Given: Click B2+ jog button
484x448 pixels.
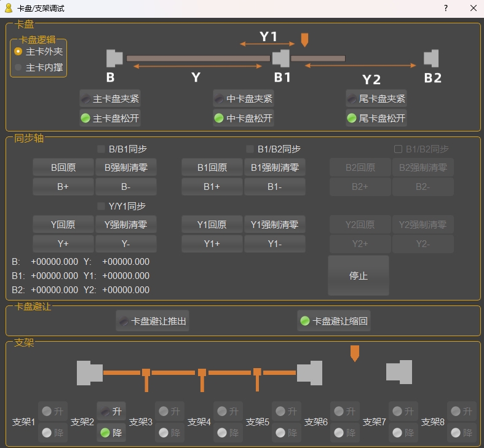Looking at the screenshot, I should (x=360, y=187).
